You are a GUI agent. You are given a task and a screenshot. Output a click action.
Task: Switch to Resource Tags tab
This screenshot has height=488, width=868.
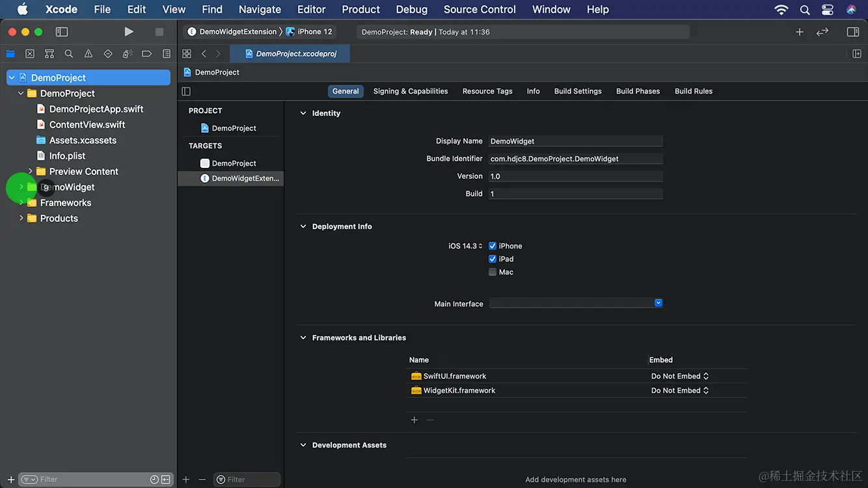pyautogui.click(x=487, y=91)
